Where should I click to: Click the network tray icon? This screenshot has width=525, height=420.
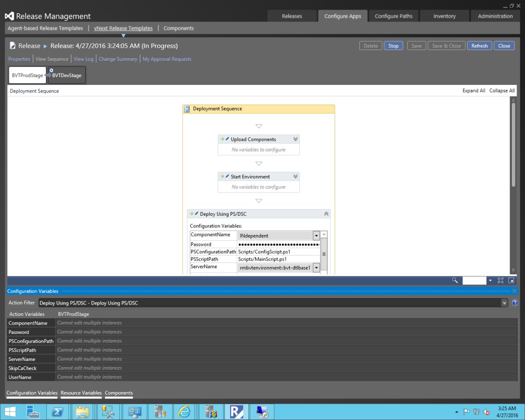coord(476,412)
